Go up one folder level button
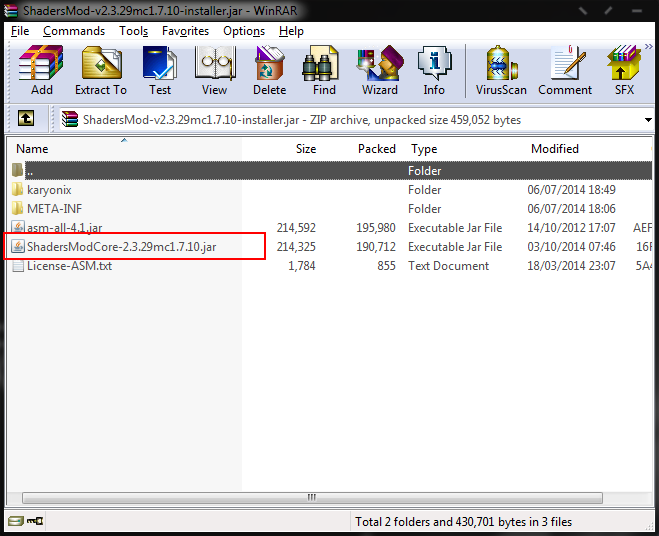This screenshot has width=659, height=536. pyautogui.click(x=26, y=118)
